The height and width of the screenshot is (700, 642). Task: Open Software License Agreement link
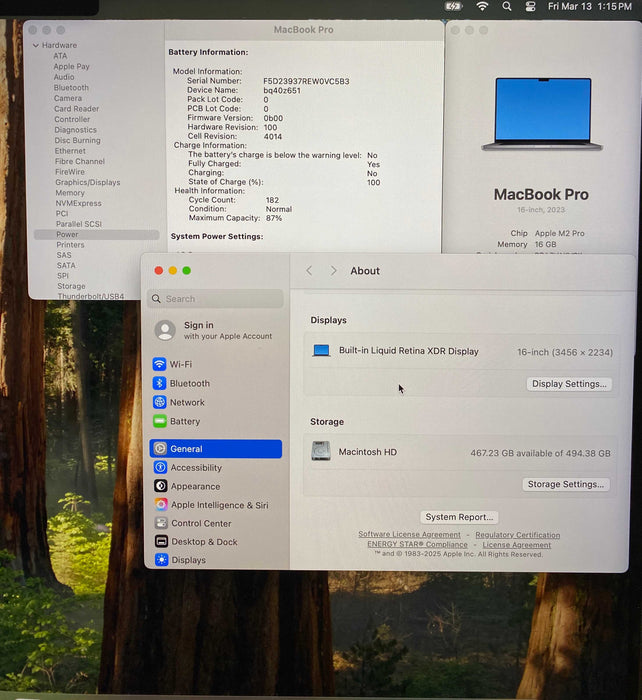tap(409, 534)
